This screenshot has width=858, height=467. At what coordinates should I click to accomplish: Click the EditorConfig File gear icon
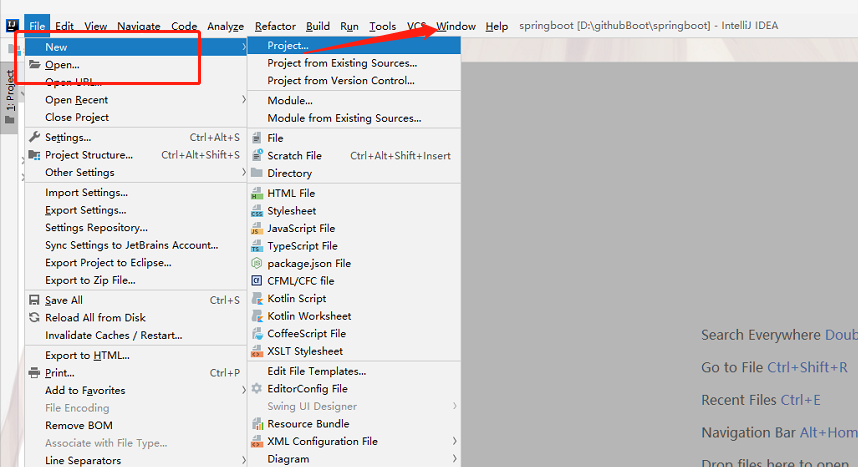pyautogui.click(x=257, y=389)
